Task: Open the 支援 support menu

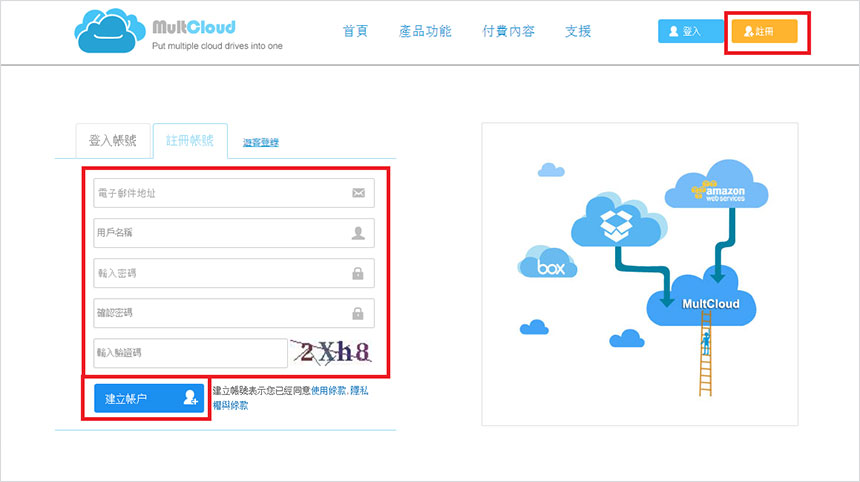Action: pos(578,31)
